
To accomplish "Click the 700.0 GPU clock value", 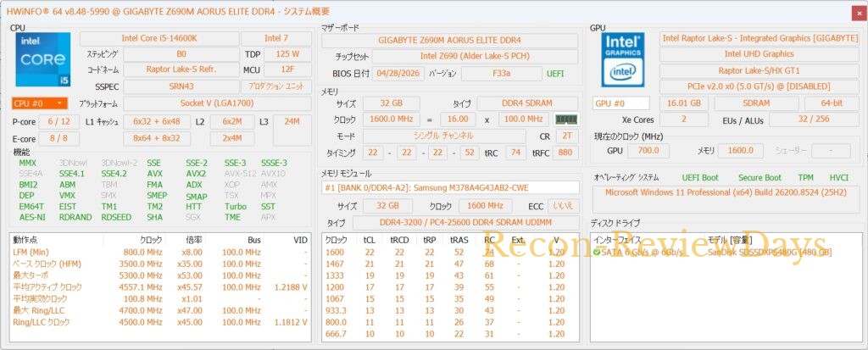I will point(648,151).
